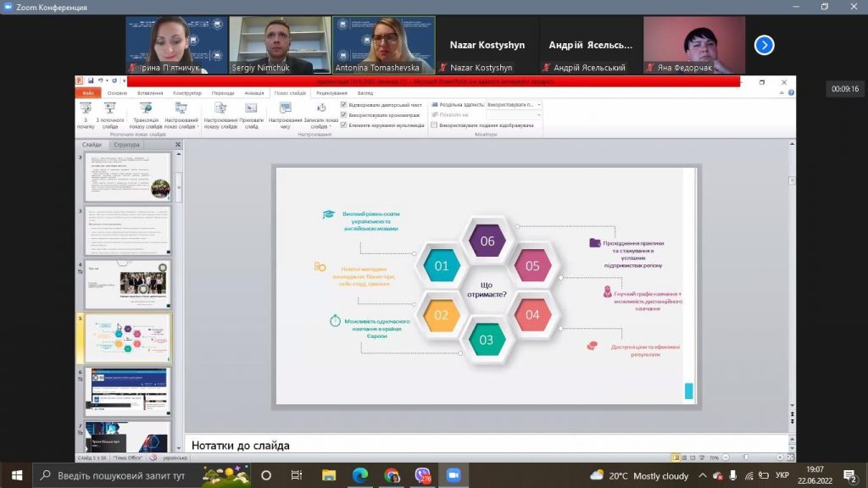Expand 'Записати показ слайдів' dropdown arrow

(331, 127)
